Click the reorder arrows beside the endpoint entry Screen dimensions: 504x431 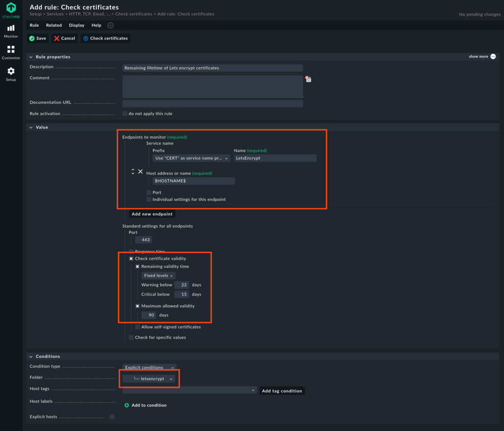tap(133, 172)
